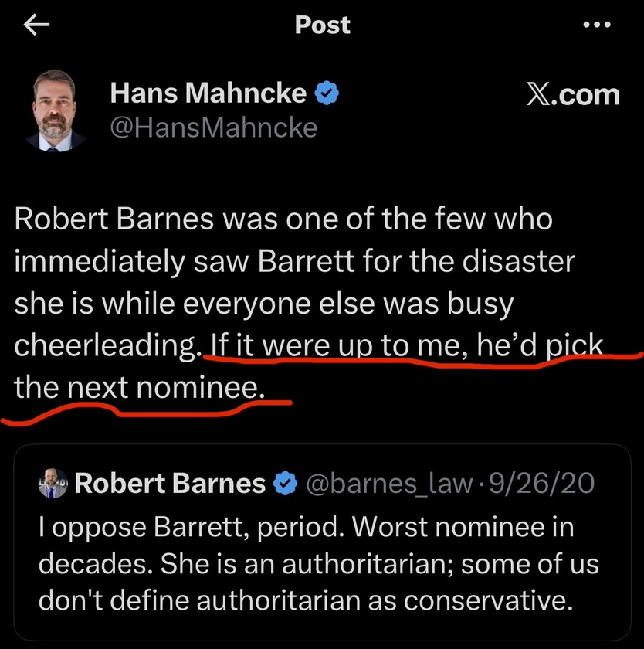Image resolution: width=644 pixels, height=649 pixels.
Task: Click the verified badge next to Robert Barnes
Action: 285,483
